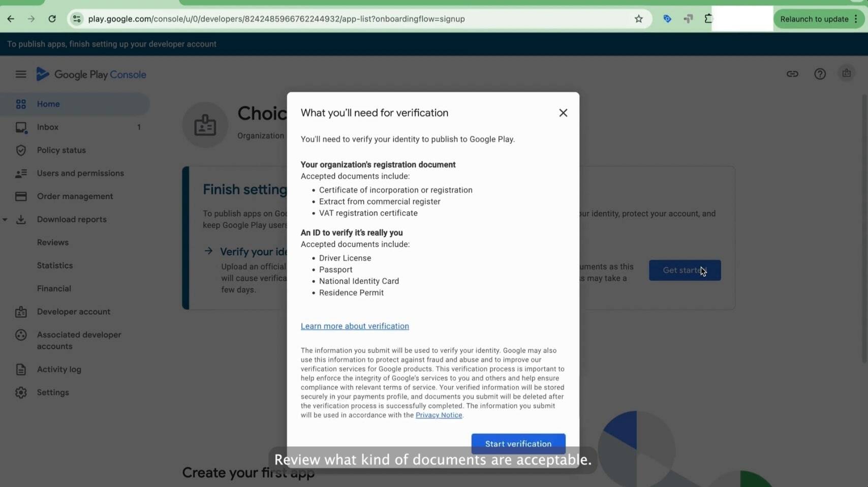Open the developer account avatar menu
Screen dimensions: 868x487
pyautogui.click(x=846, y=74)
